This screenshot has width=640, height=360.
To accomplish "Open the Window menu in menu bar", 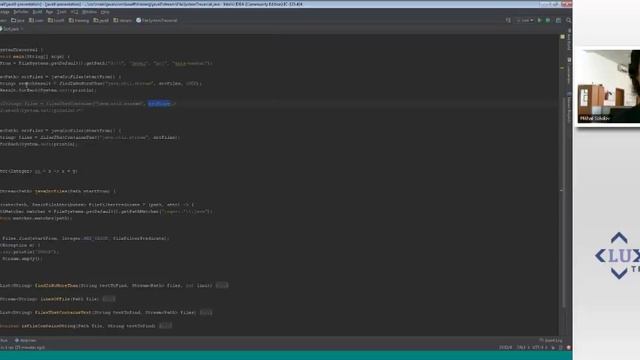I will [x=89, y=12].
